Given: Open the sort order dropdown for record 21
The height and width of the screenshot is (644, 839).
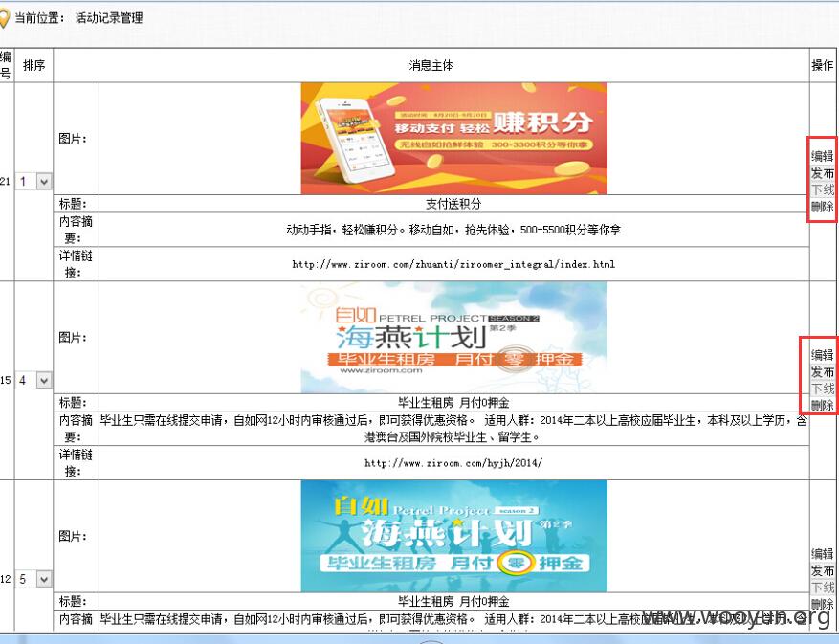Looking at the screenshot, I should point(33,182).
